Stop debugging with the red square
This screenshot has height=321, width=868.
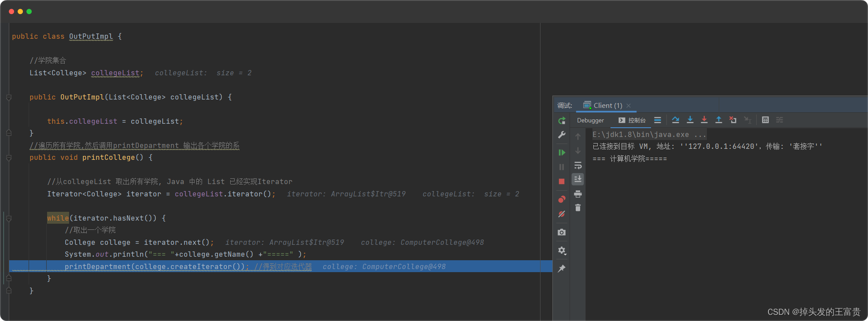tap(562, 181)
